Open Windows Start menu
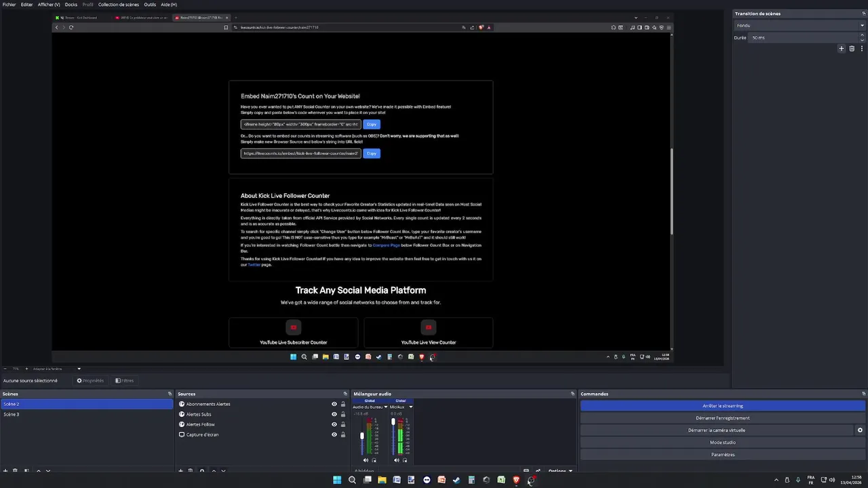This screenshot has height=488, width=868. 337,480
